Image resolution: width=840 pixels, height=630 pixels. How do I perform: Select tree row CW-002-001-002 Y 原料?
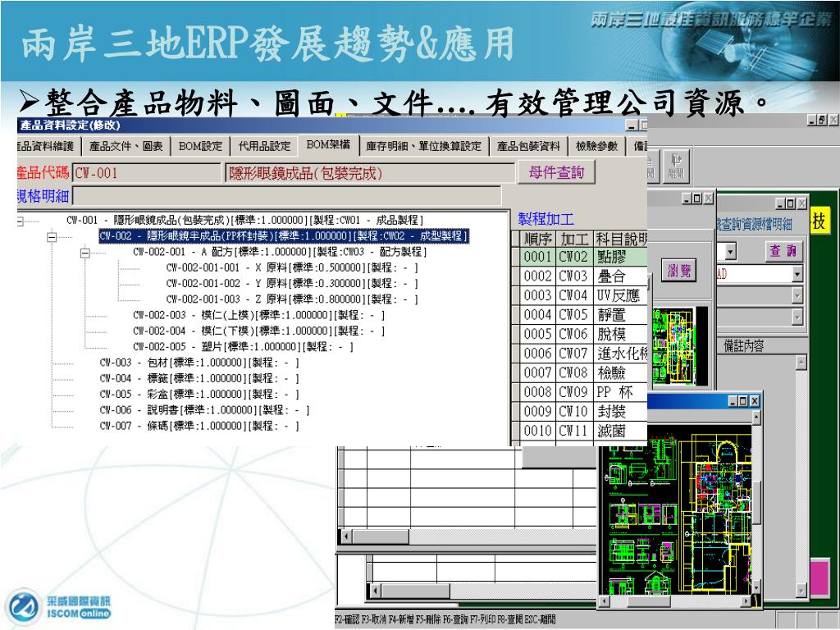(292, 283)
